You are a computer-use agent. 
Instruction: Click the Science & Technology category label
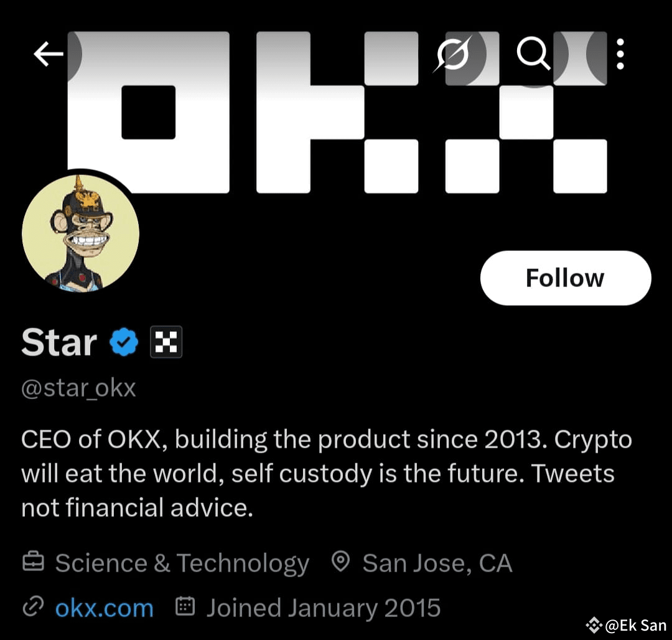tap(182, 562)
